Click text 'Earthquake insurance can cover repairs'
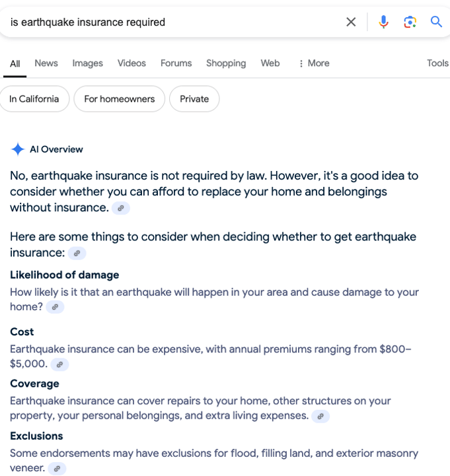This screenshot has height=476, width=450. [200, 408]
